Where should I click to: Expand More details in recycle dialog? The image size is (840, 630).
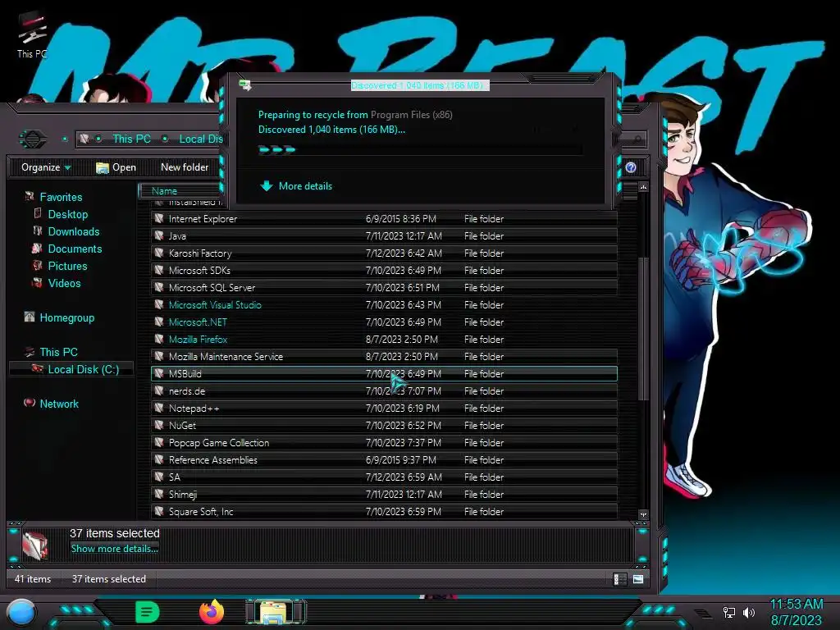click(x=295, y=186)
